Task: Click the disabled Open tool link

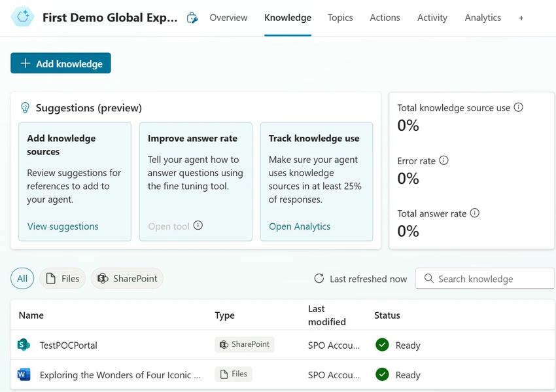Action: (x=169, y=226)
